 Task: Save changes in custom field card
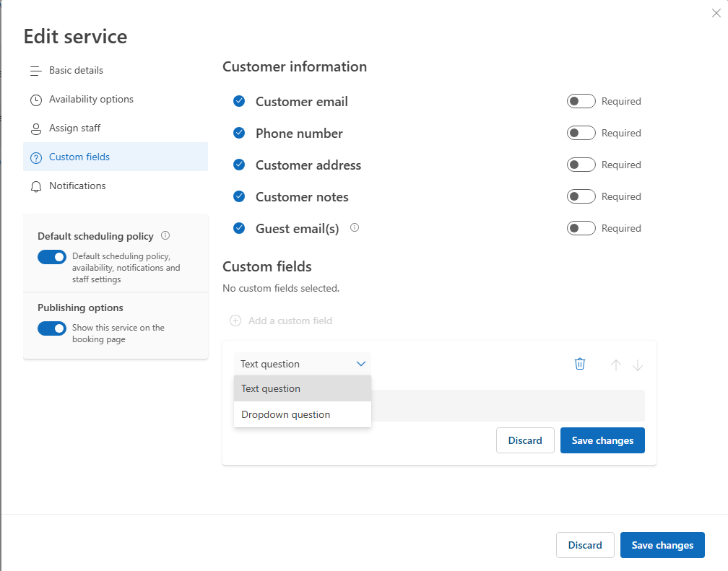coord(602,440)
